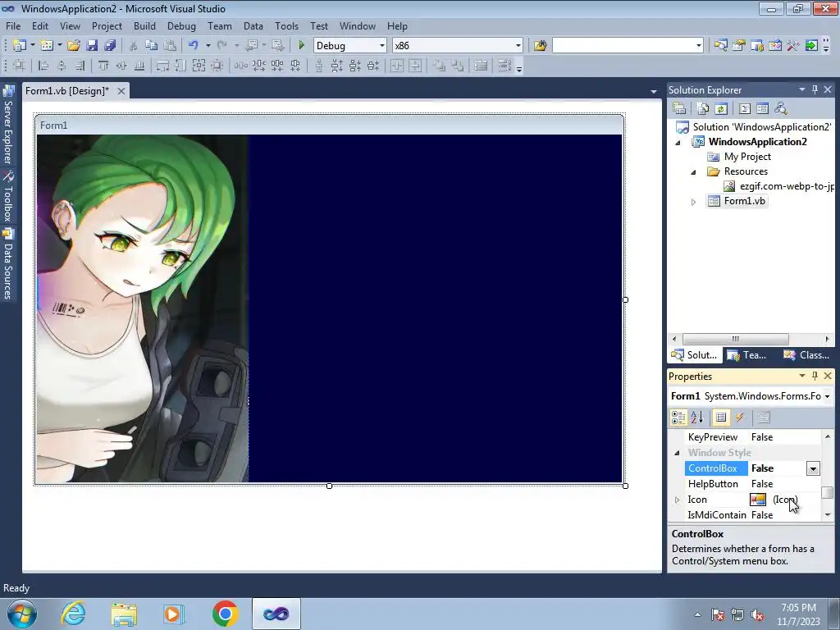Toggle Alphabetical sort in Properties panel

pyautogui.click(x=696, y=418)
